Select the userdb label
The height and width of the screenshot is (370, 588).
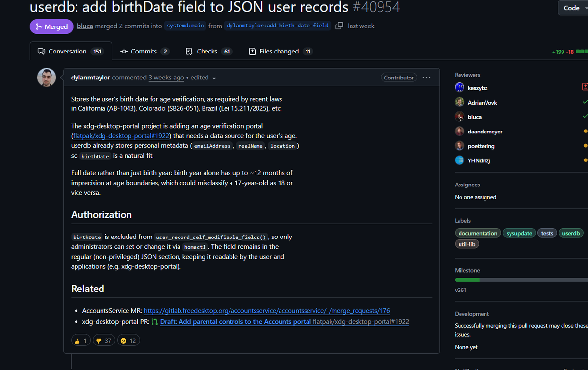tap(571, 233)
